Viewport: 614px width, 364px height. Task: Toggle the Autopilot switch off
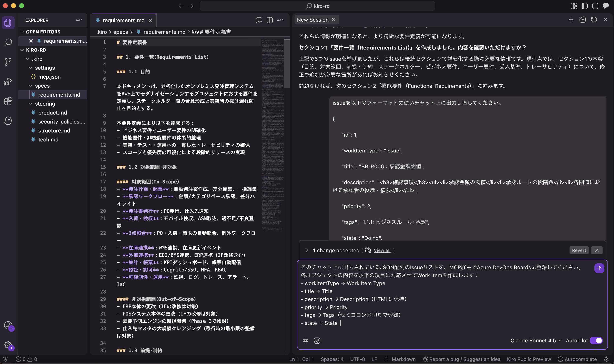tap(596, 340)
